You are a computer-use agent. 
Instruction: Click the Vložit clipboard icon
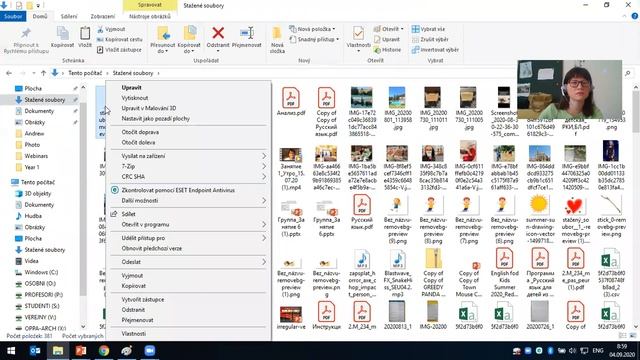[x=85, y=37]
